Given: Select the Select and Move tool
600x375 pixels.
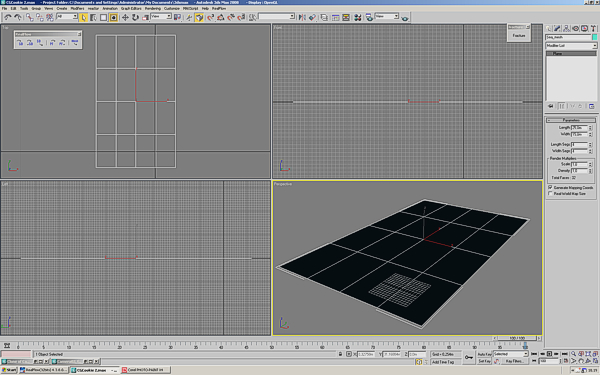Looking at the screenshot, I should (125, 17).
